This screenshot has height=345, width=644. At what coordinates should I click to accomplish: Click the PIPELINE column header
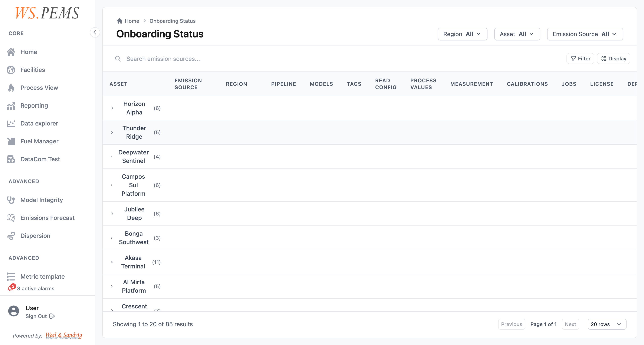(283, 84)
